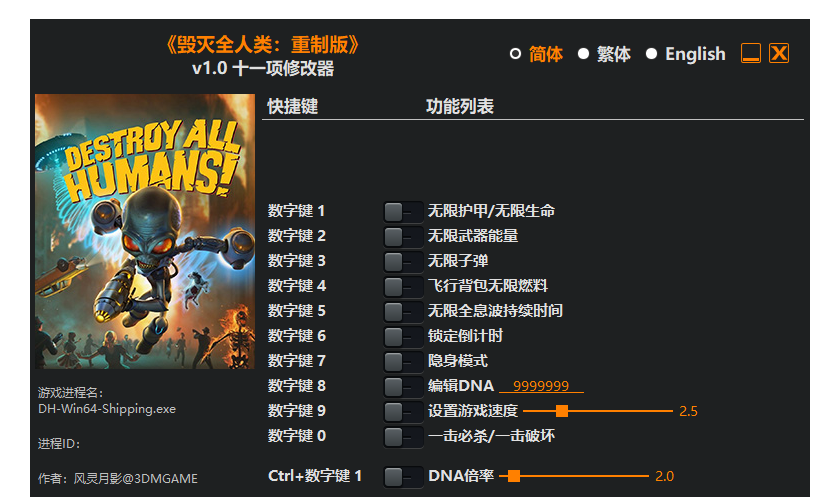Select 繁体 language radio button

[583, 54]
